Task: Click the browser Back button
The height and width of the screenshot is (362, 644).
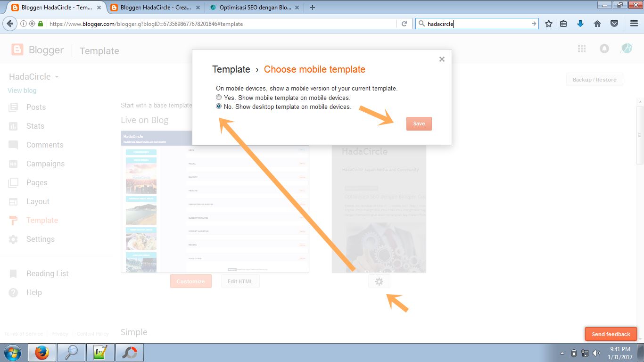Action: point(10,24)
